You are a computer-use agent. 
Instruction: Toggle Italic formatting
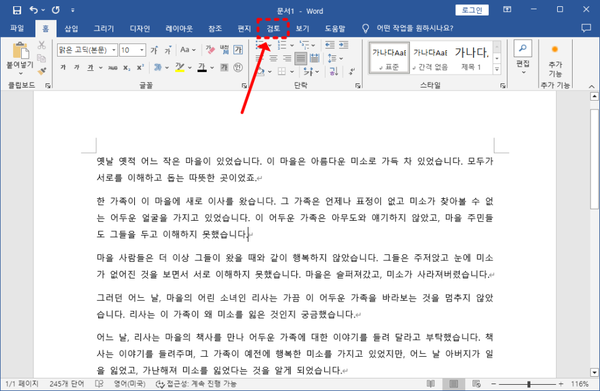click(77, 67)
